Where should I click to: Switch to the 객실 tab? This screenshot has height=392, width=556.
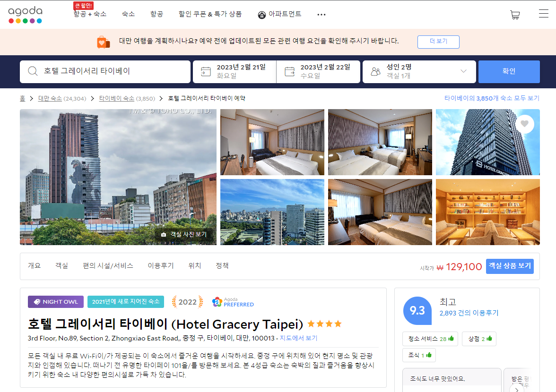[x=61, y=265]
